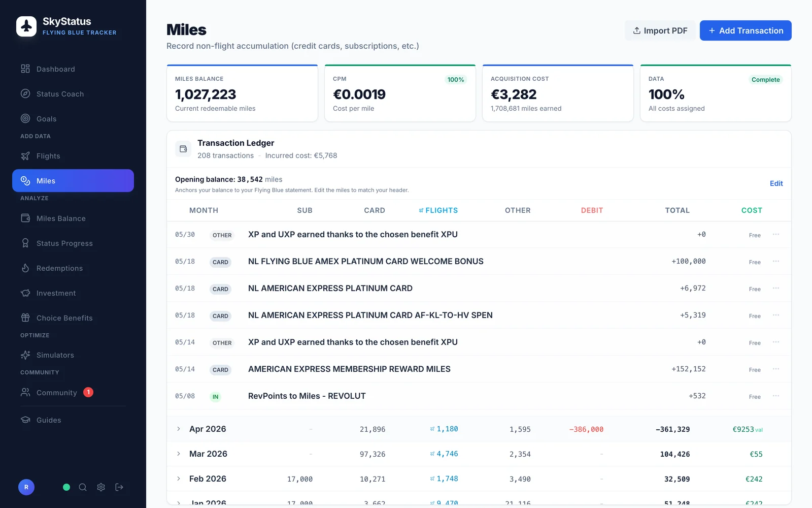Open options for 05/30 XPU transaction
This screenshot has height=508, width=812.
coord(776,234)
